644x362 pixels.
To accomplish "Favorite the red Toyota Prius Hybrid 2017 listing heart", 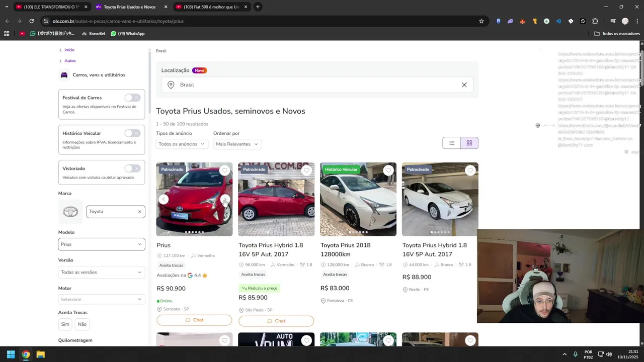I will pos(306,170).
